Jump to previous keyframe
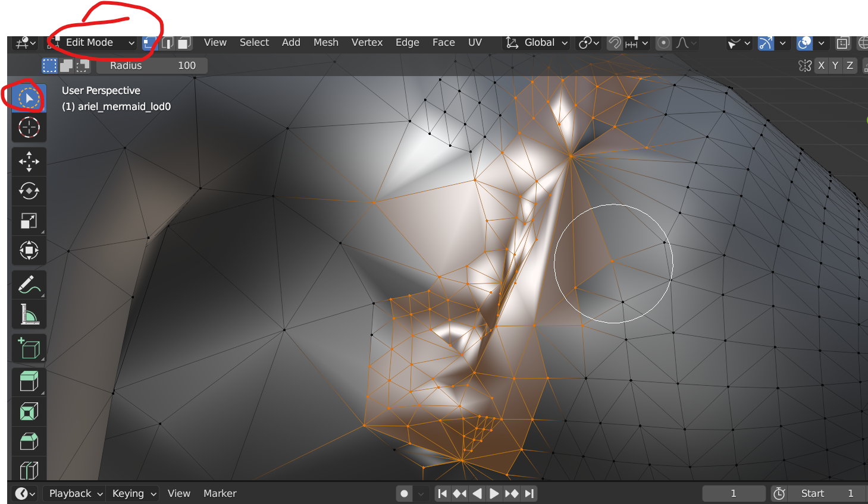868x504 pixels. pyautogui.click(x=459, y=493)
